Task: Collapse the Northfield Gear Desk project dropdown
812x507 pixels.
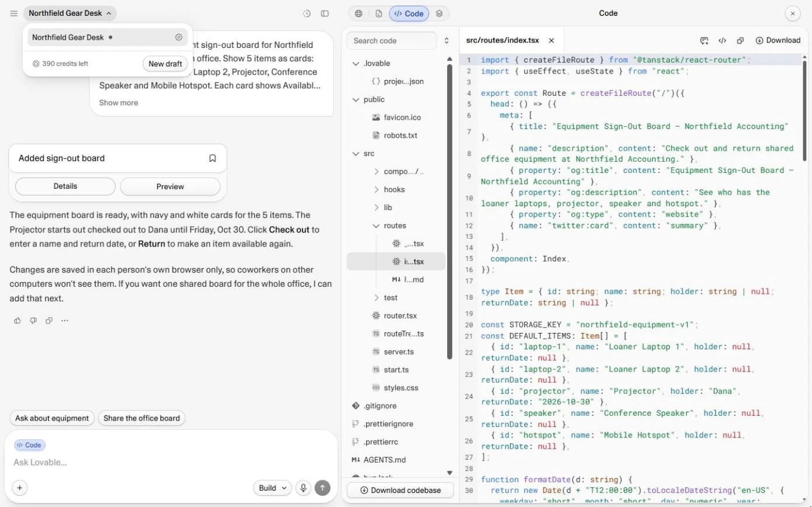Action: 70,13
